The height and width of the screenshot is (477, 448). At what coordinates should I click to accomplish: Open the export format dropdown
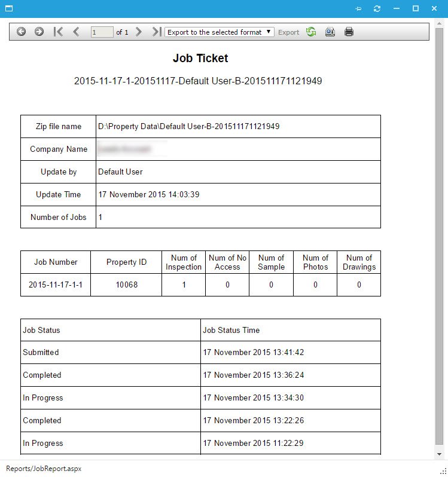click(x=219, y=32)
